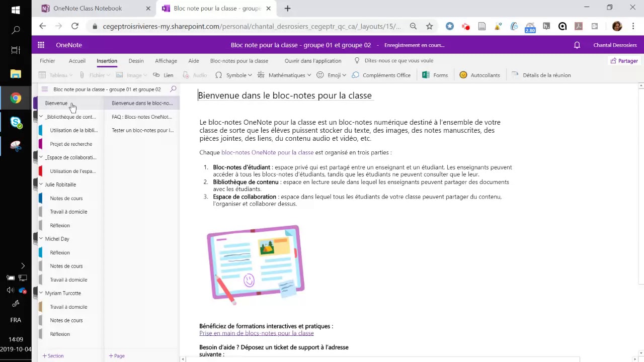Click the notebook illustration image
644x362 pixels.
(256, 264)
